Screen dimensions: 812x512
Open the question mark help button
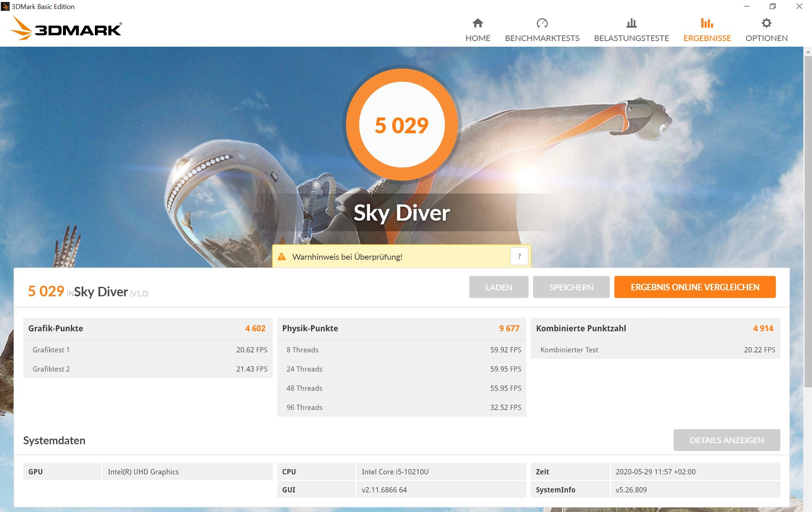(519, 257)
